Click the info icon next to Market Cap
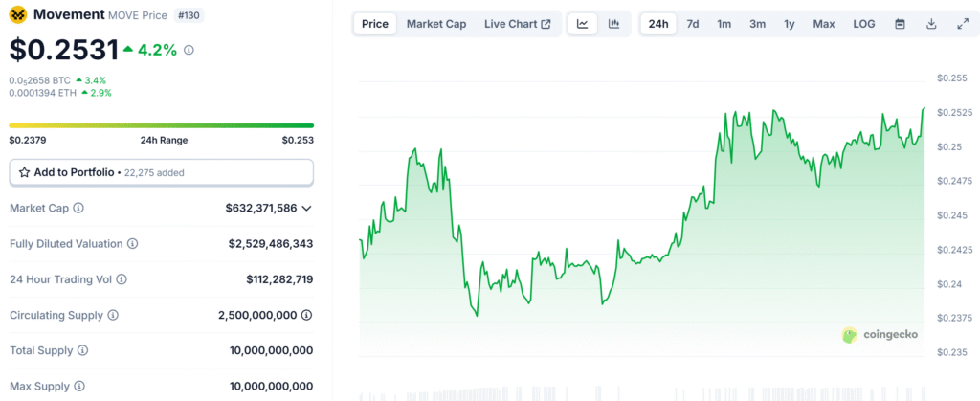Viewport: 980px width, 401px height. click(x=78, y=208)
